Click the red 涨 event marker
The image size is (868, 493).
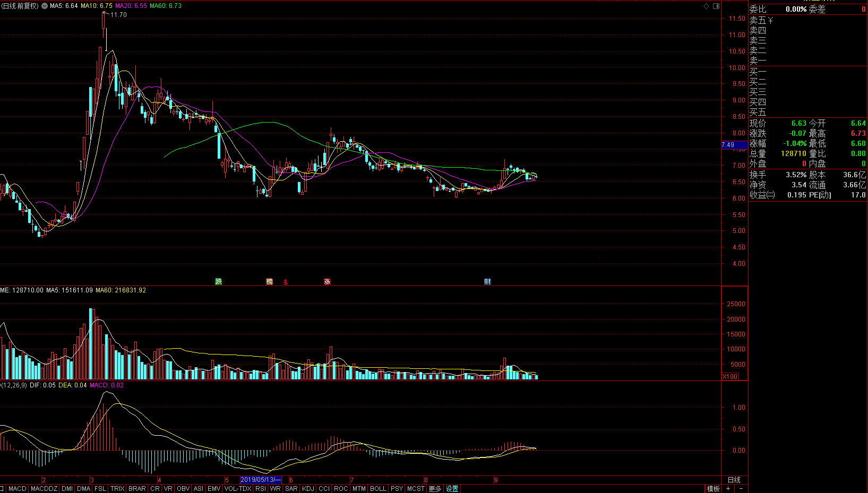327,281
